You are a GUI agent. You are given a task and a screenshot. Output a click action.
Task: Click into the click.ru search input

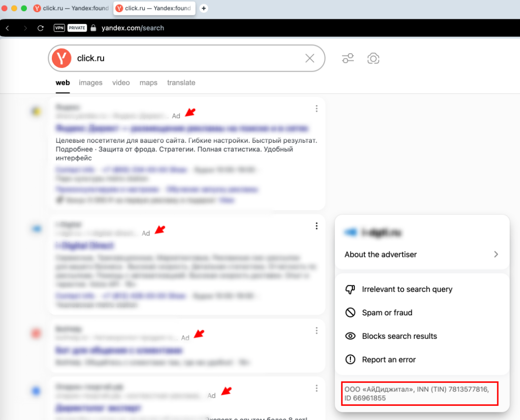point(187,58)
